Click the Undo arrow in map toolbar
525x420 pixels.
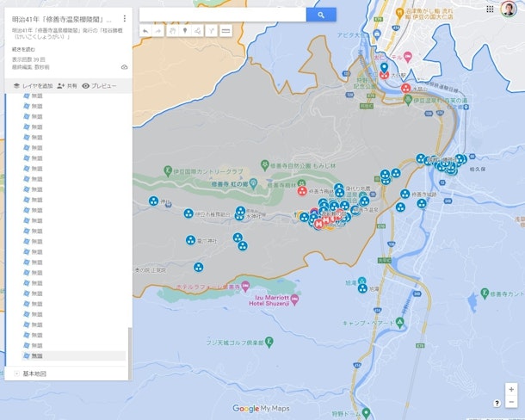pyautogui.click(x=145, y=30)
